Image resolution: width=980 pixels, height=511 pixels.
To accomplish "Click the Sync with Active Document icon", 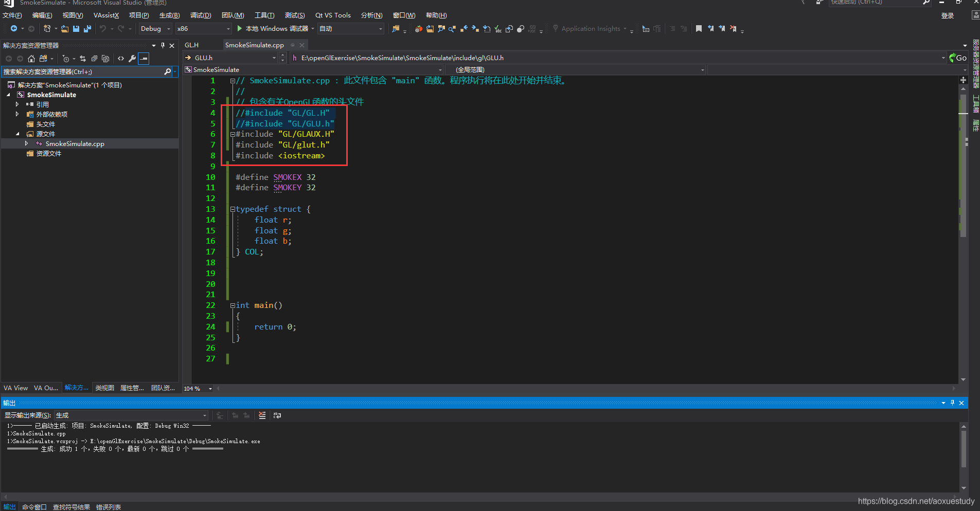I will tap(83, 59).
